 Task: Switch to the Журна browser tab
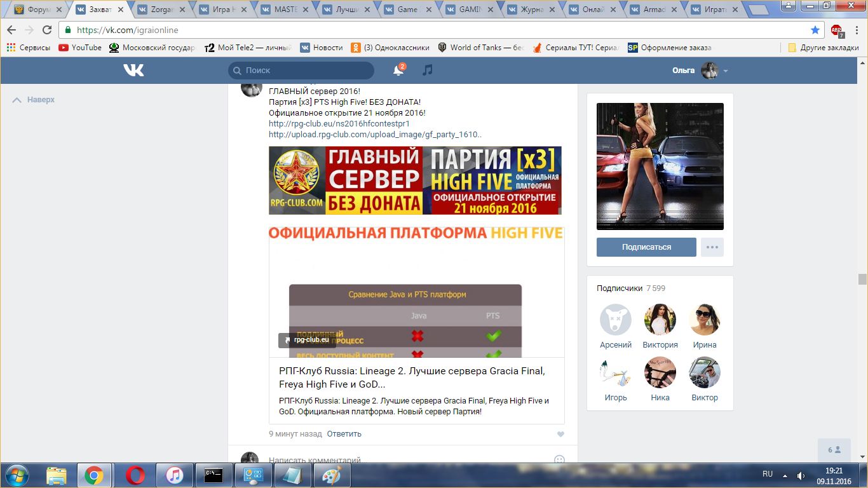(x=531, y=10)
